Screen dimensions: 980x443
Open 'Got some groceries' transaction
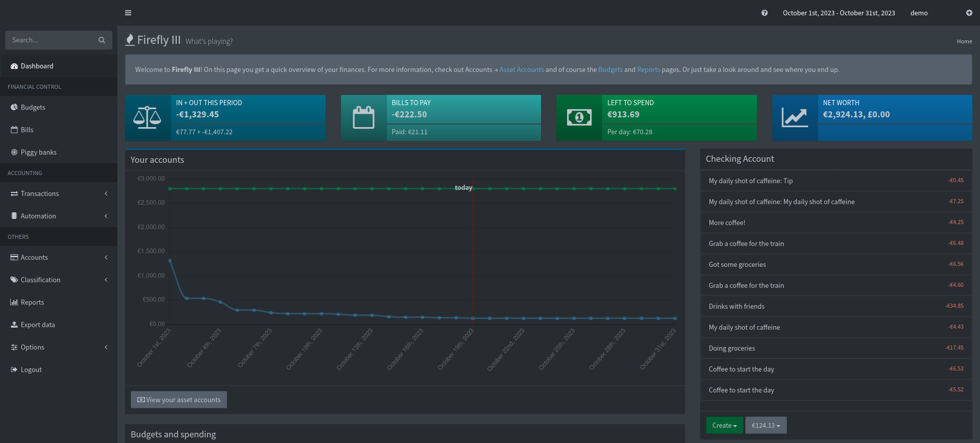(x=737, y=264)
